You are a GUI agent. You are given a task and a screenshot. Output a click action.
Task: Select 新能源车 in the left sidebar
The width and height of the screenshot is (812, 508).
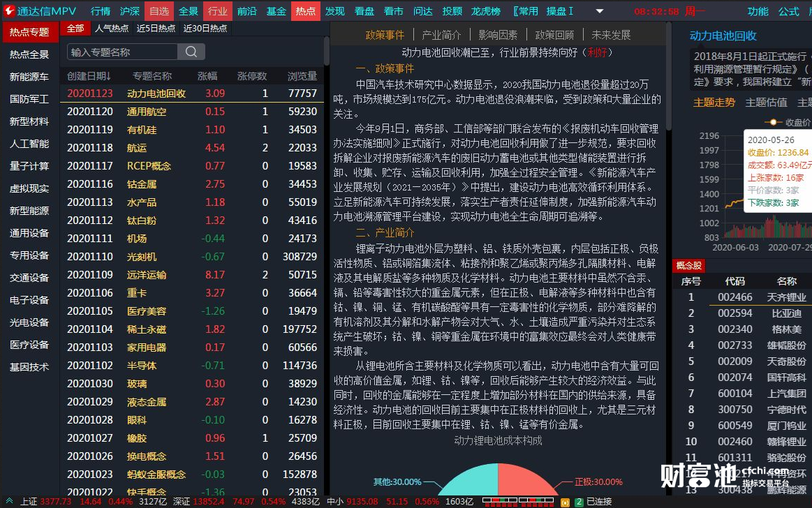[x=29, y=77]
